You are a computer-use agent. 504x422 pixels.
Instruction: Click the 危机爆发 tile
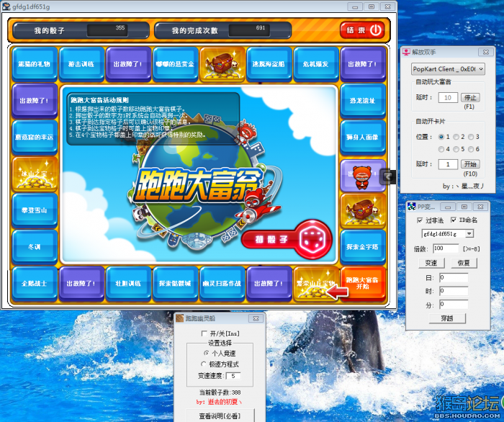316,64
